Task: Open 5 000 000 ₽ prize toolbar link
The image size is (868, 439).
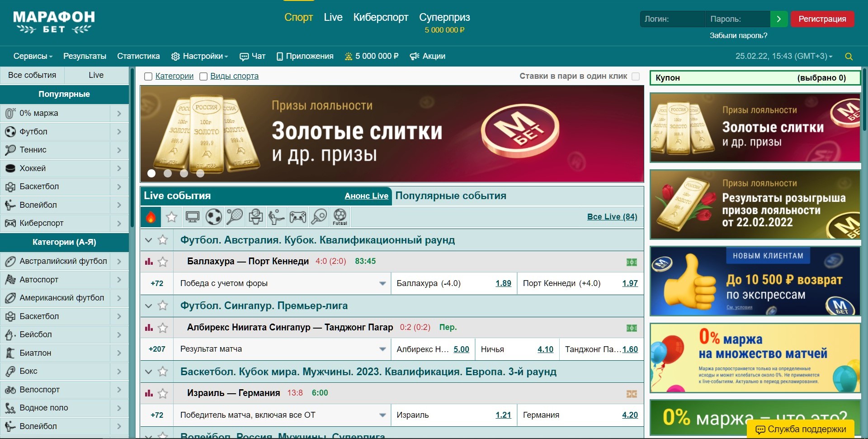Action: click(371, 56)
